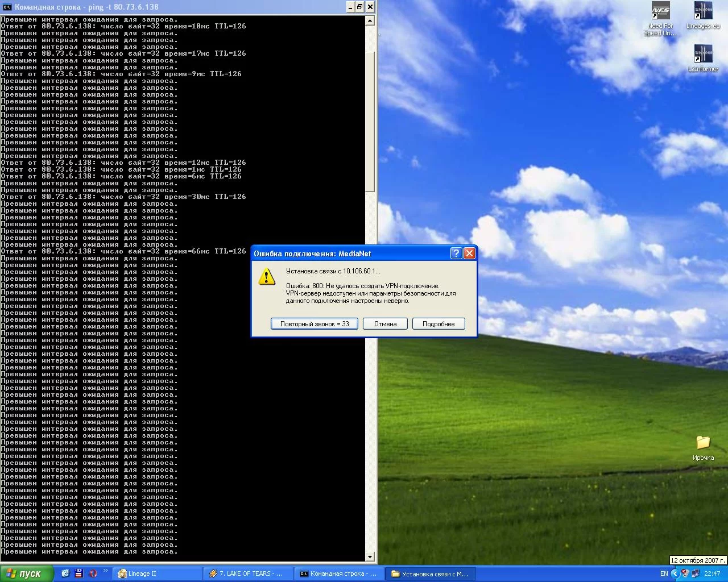Click the ping reply line with время=17мс

tap(123, 53)
